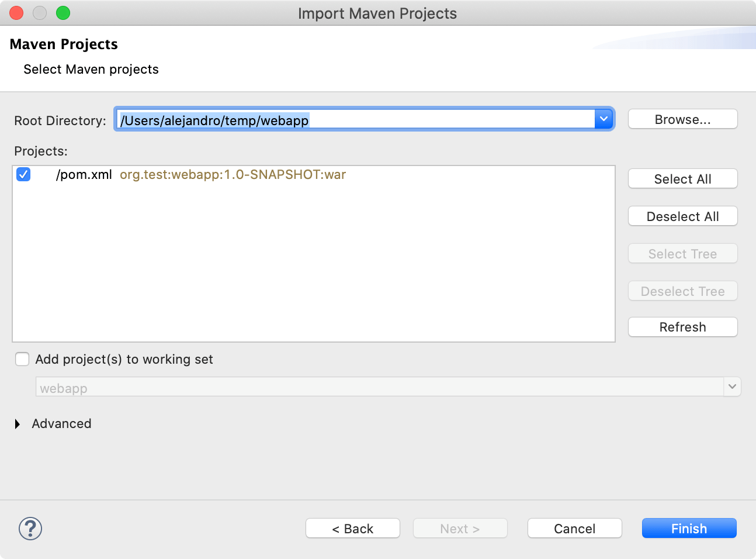
Task: Click the Browse button
Action: [x=682, y=119]
